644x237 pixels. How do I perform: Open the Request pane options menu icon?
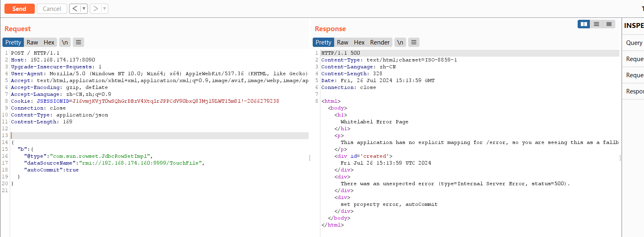pos(78,42)
